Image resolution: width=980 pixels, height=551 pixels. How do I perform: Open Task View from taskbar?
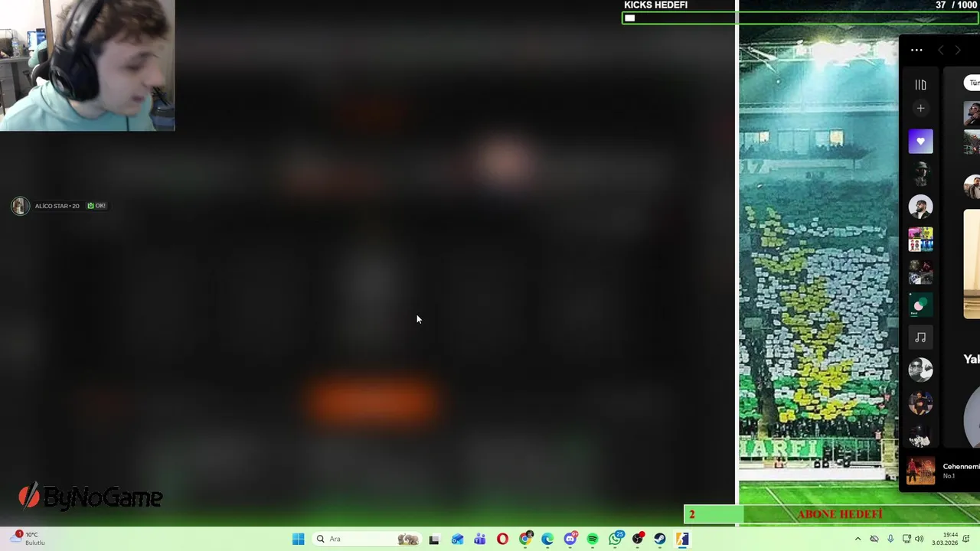tap(434, 539)
